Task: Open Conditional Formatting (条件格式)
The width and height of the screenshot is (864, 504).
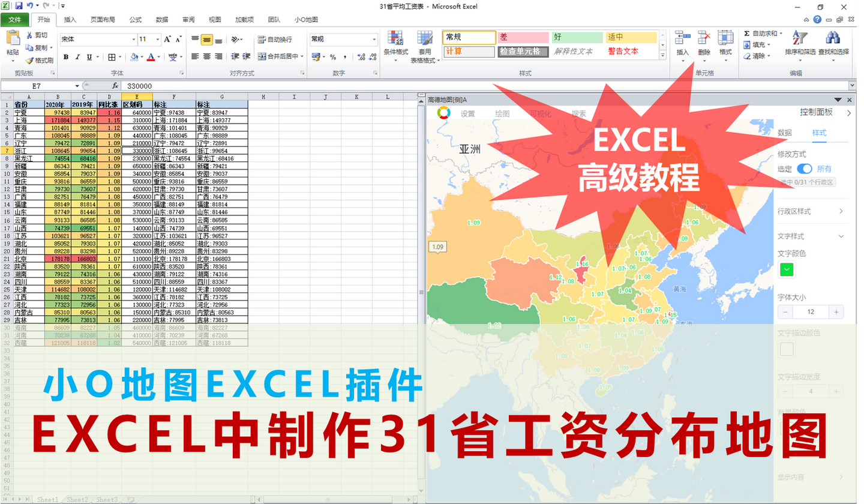Action: click(x=395, y=46)
